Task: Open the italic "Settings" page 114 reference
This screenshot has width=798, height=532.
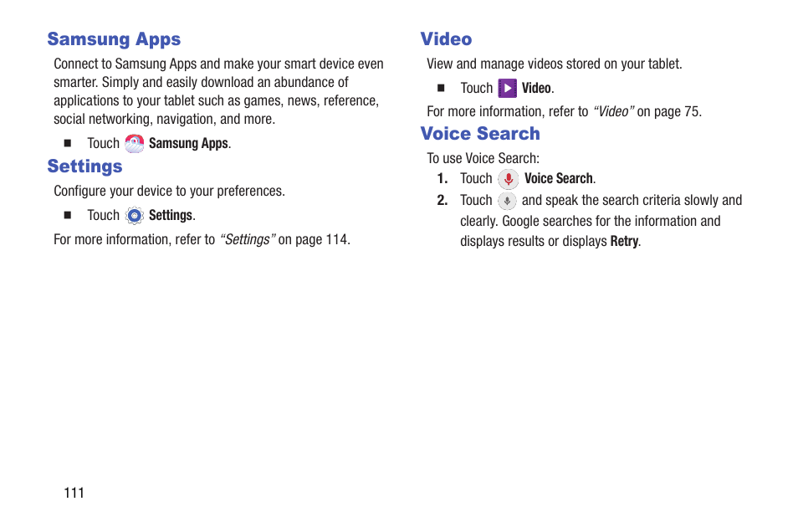Action: 248,239
